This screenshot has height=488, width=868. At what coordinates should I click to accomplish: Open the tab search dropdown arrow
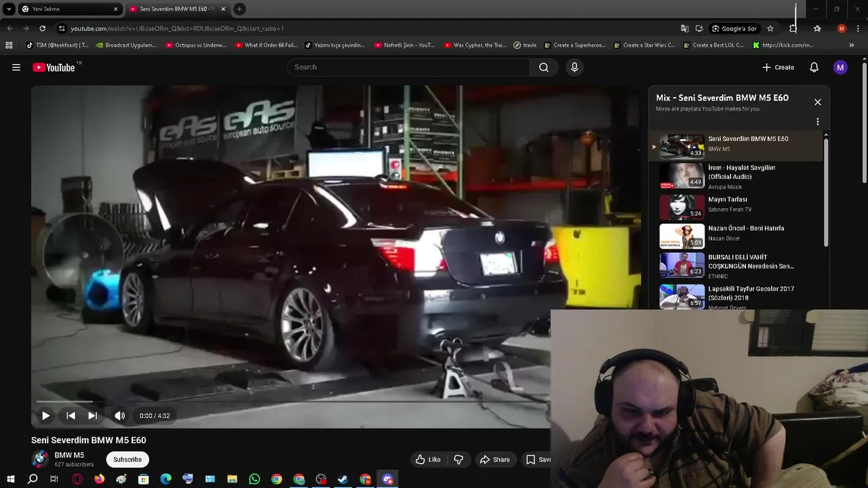click(x=9, y=9)
